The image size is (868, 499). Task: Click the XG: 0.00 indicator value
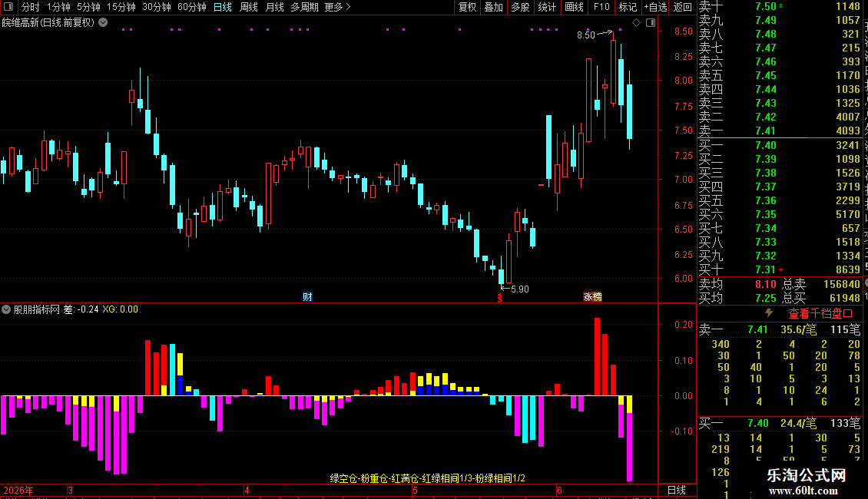point(120,309)
